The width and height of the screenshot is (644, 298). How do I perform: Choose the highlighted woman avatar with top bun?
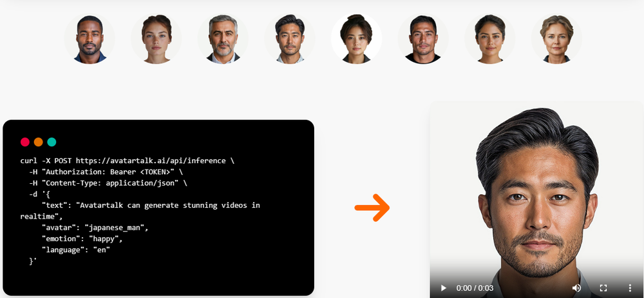tap(356, 39)
